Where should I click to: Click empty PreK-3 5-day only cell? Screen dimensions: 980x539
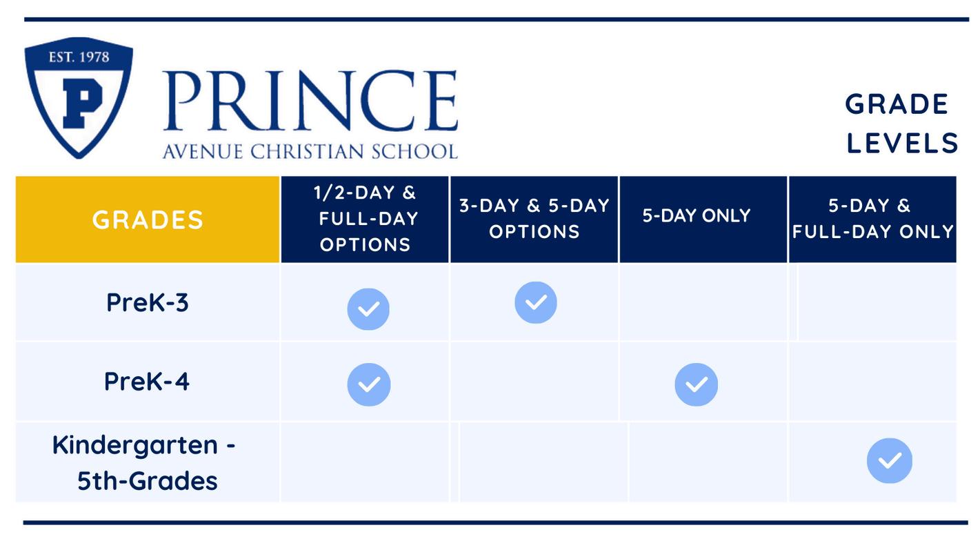tap(703, 302)
